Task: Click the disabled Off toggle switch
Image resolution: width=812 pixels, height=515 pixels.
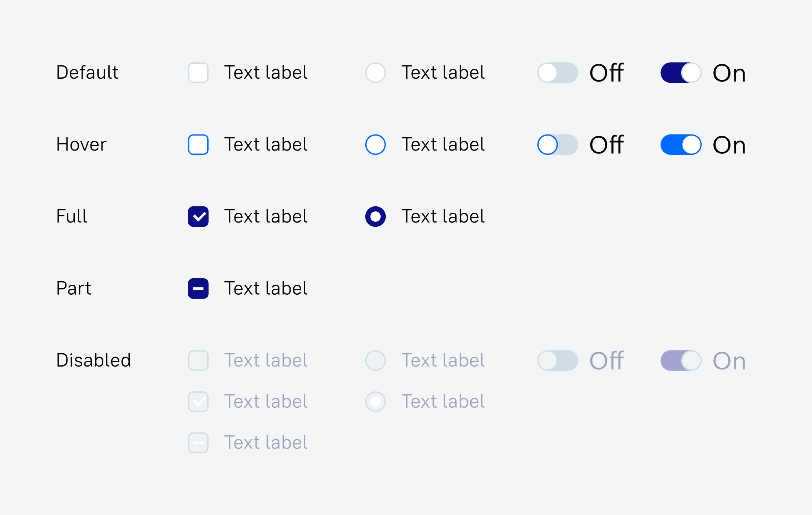Action: click(x=558, y=360)
